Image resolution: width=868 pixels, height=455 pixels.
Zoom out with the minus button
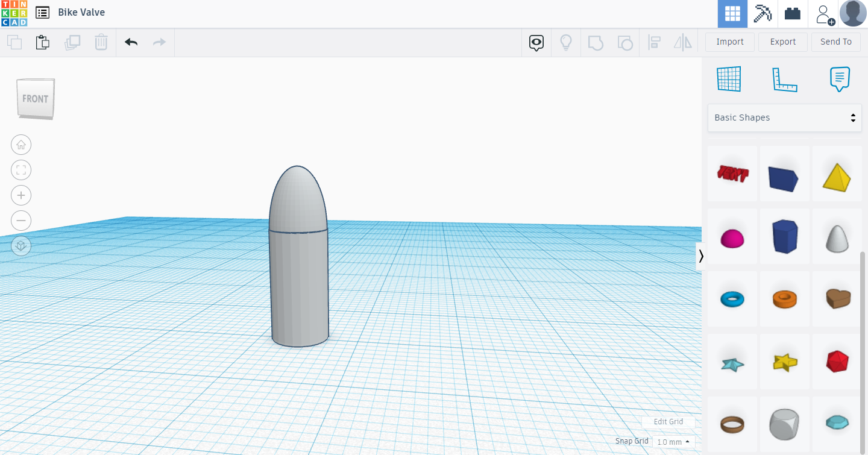click(x=21, y=221)
